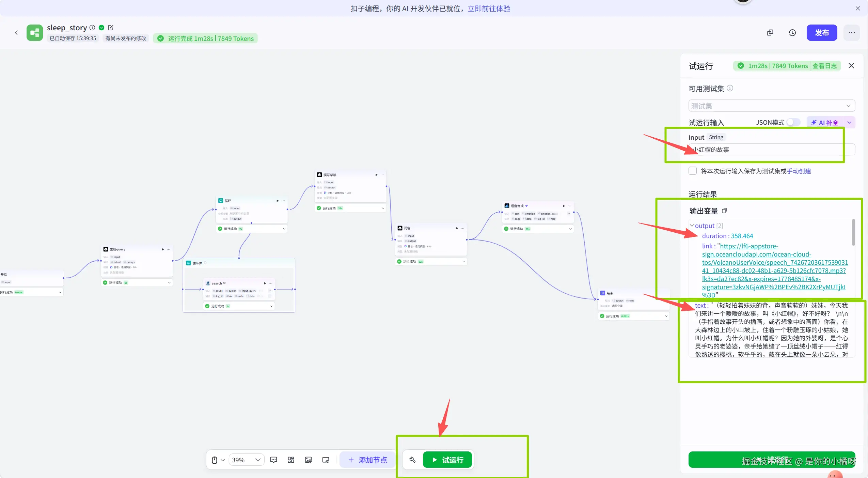
Task: Expand 运行成功 7s result under 循环
Action: coord(284,229)
